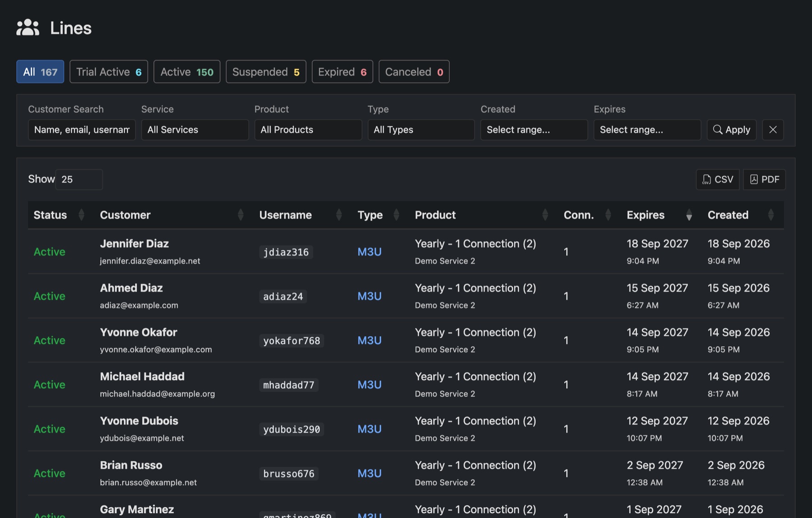The width and height of the screenshot is (812, 518).
Task: Sort by Conn. column arrows
Action: [x=608, y=215]
